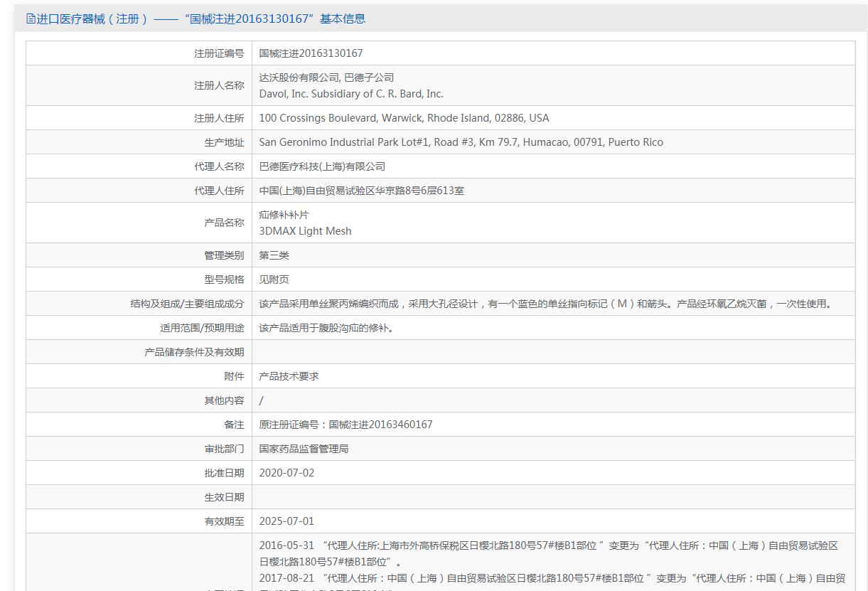The height and width of the screenshot is (591, 868).
Task: Click Davol, Inc. Subsidiary of C. R. Bard text
Action: (x=351, y=94)
